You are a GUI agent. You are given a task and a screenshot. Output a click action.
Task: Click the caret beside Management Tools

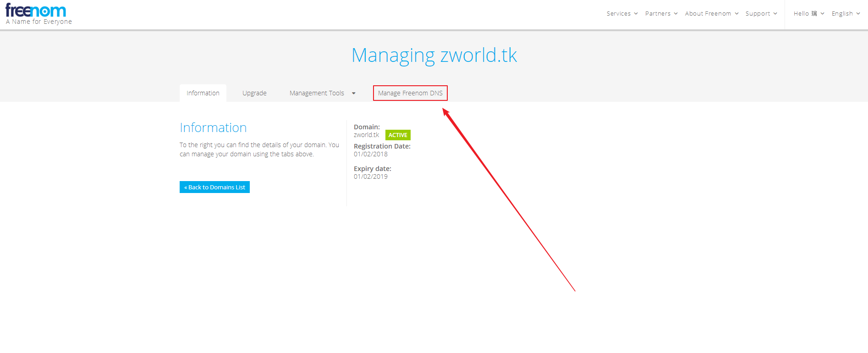pos(354,94)
